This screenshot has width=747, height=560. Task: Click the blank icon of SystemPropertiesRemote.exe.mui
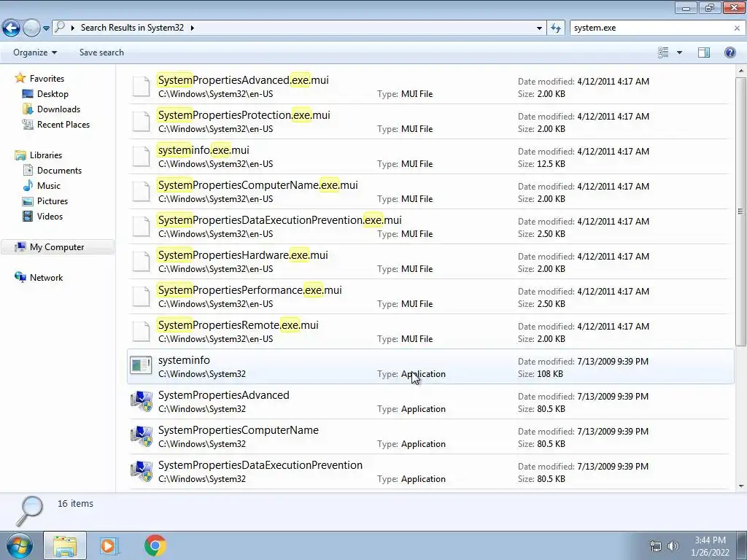pos(141,331)
